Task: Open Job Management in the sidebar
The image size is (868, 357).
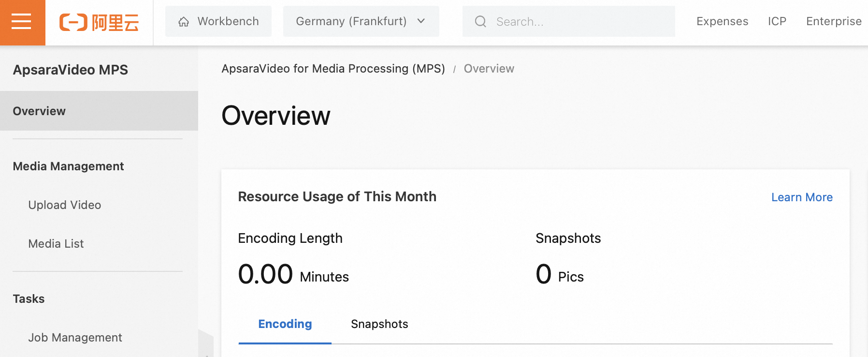Action: pos(75,338)
